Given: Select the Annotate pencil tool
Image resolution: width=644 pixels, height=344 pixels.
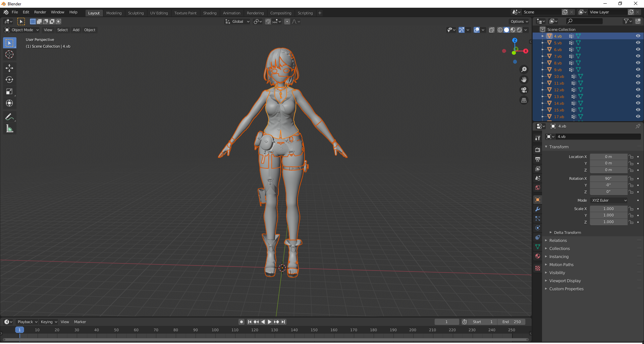Looking at the screenshot, I should 9,117.
